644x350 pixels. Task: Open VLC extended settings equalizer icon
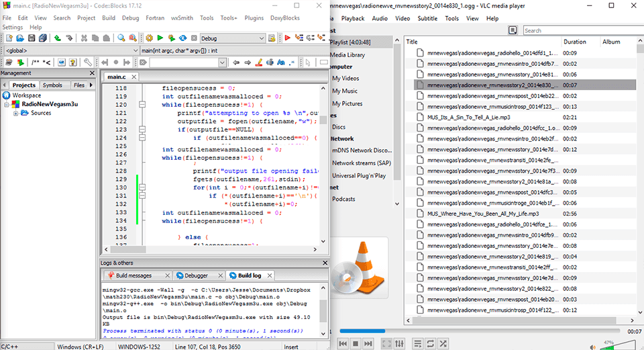(399, 343)
